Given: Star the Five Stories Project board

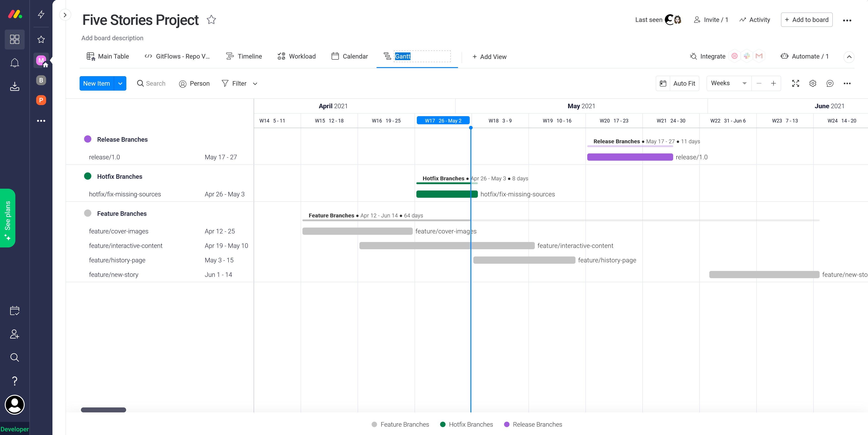Looking at the screenshot, I should click(211, 20).
